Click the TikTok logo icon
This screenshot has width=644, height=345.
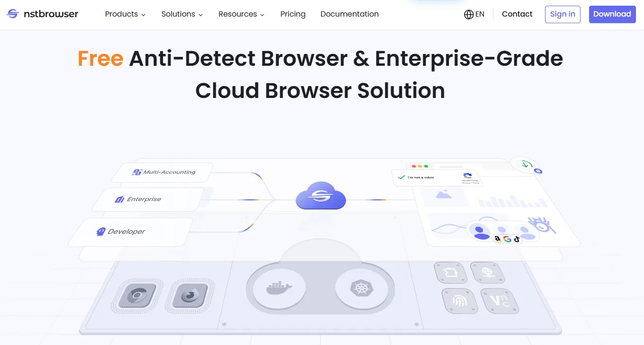coord(517,239)
